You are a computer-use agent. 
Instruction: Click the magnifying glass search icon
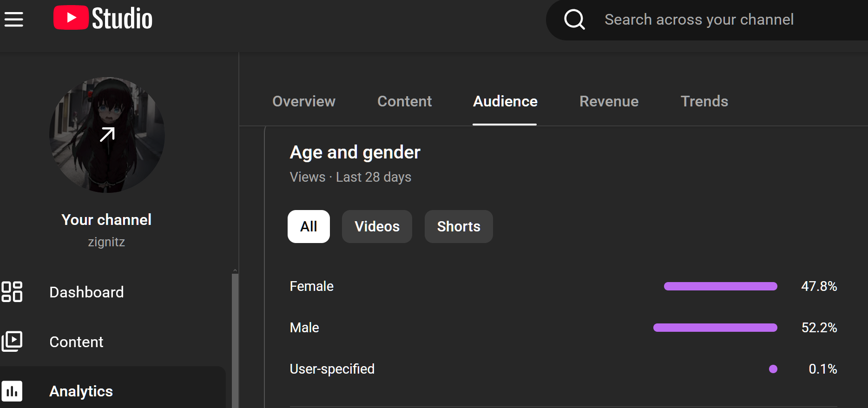point(574,20)
